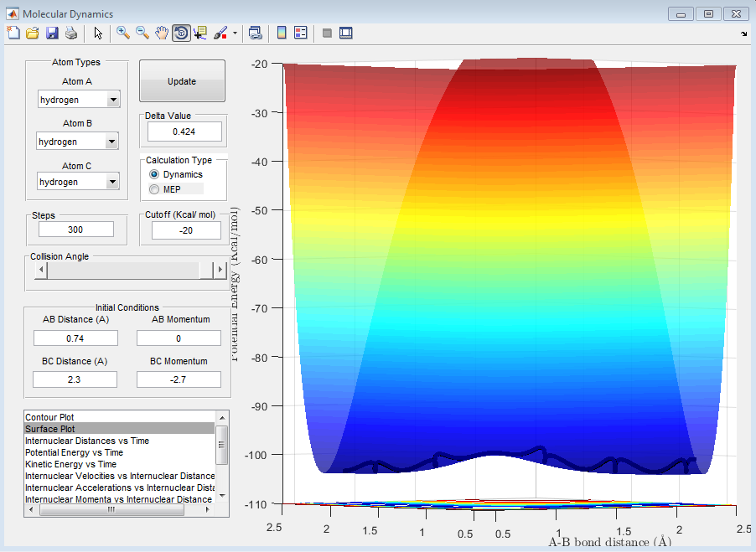Click the Steps input field
Screen dimensions: 756x552
pyautogui.click(x=76, y=230)
